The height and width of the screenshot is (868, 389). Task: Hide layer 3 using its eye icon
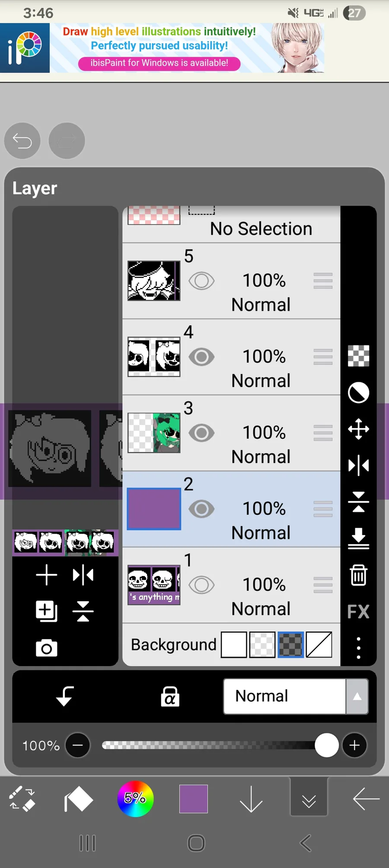201,433
